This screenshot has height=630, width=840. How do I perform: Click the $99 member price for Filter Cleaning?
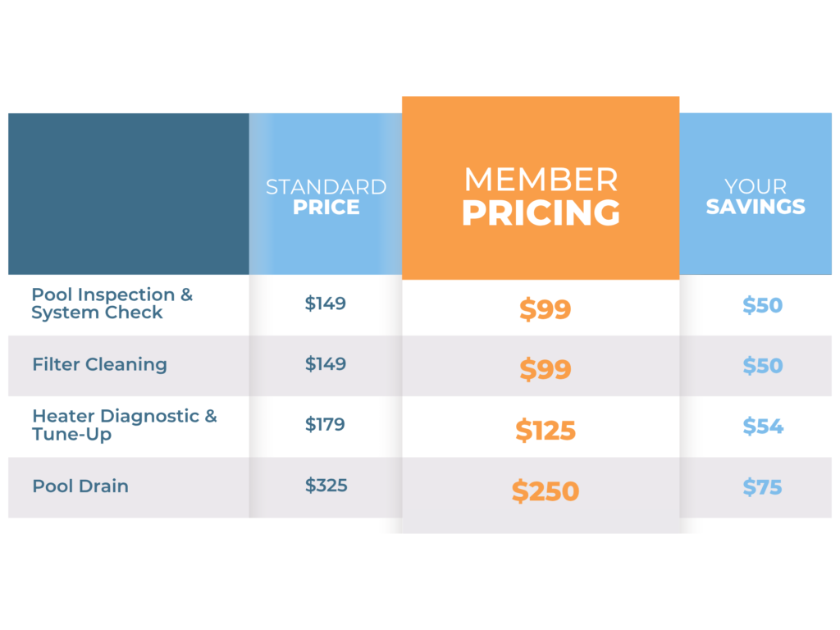click(x=545, y=370)
